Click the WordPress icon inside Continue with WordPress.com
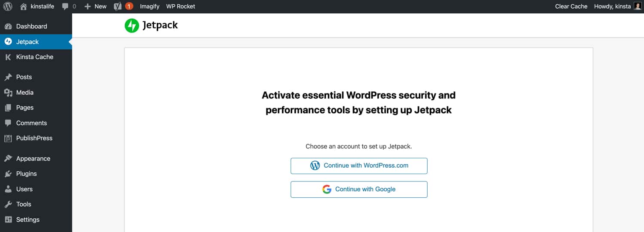 coord(315,166)
